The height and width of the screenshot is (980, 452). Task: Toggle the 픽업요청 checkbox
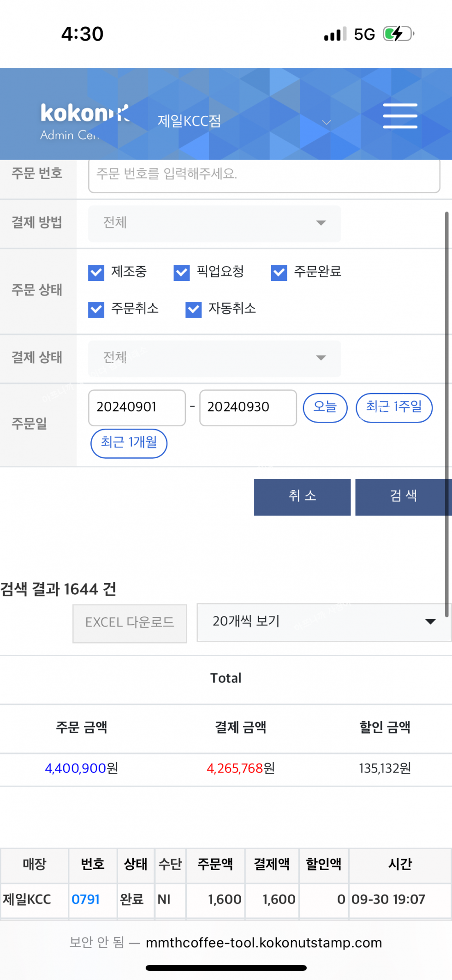182,272
